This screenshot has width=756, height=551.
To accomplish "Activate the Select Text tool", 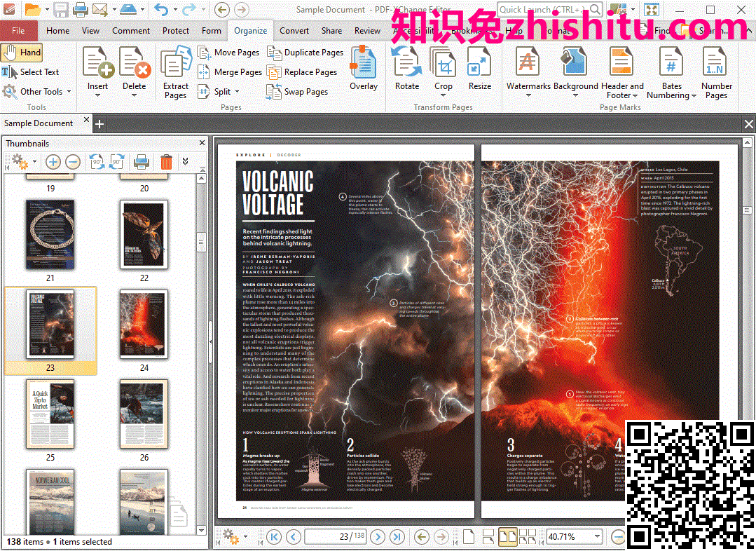I will (30, 72).
